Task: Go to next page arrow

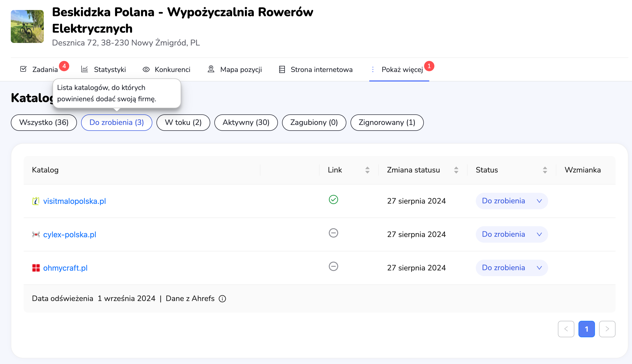Action: click(x=607, y=329)
